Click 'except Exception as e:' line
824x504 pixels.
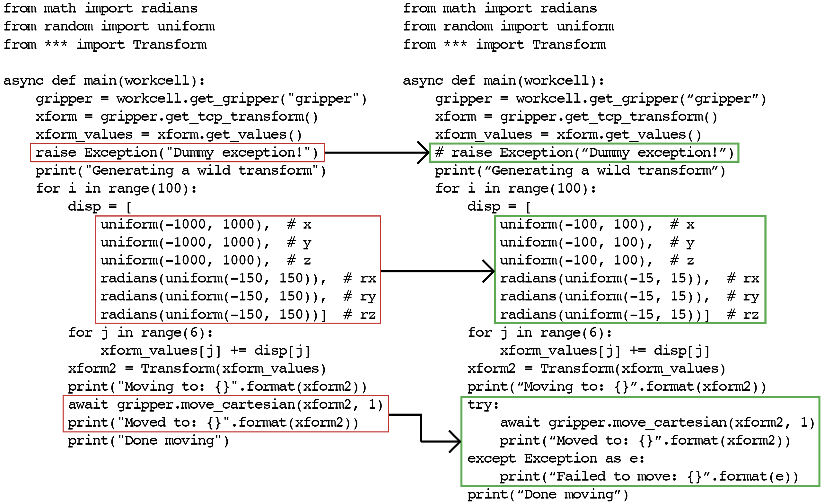pos(556,458)
